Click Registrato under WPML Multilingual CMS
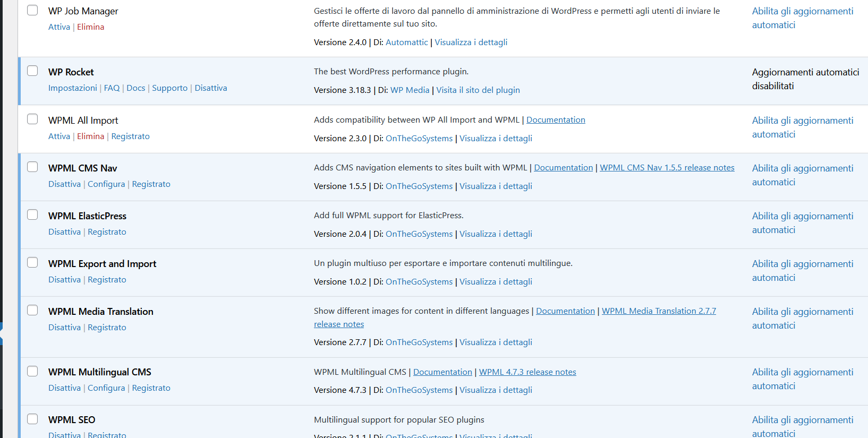The height and width of the screenshot is (438, 868). point(151,388)
